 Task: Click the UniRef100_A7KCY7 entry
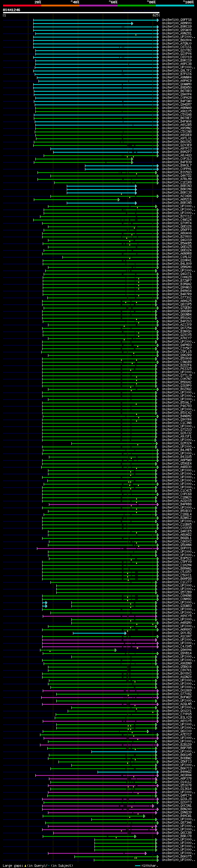(177, 338)
